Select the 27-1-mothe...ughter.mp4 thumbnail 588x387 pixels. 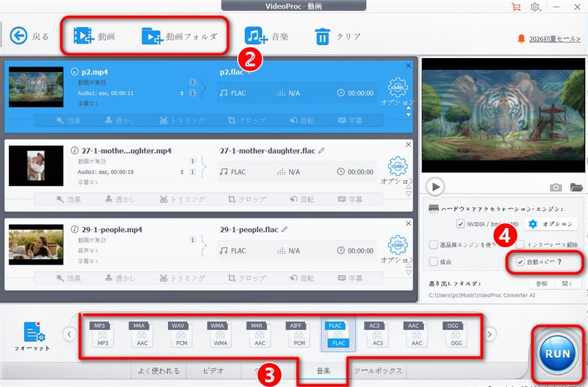(x=36, y=166)
